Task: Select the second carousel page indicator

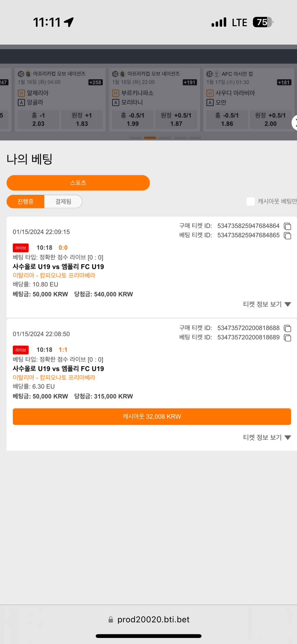Action: [x=150, y=138]
